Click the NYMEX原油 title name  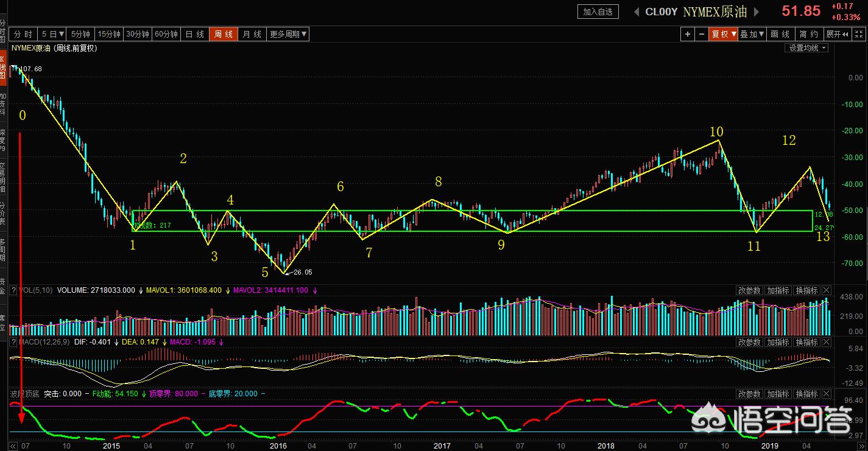tap(715, 12)
